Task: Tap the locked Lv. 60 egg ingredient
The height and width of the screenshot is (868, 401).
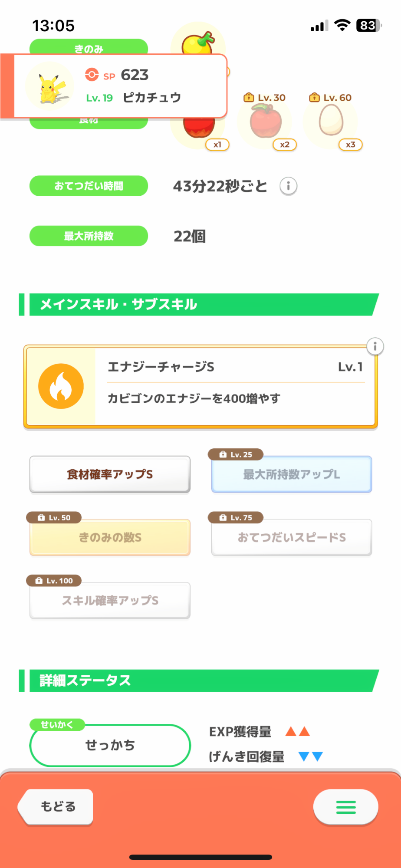Action: 331,122
